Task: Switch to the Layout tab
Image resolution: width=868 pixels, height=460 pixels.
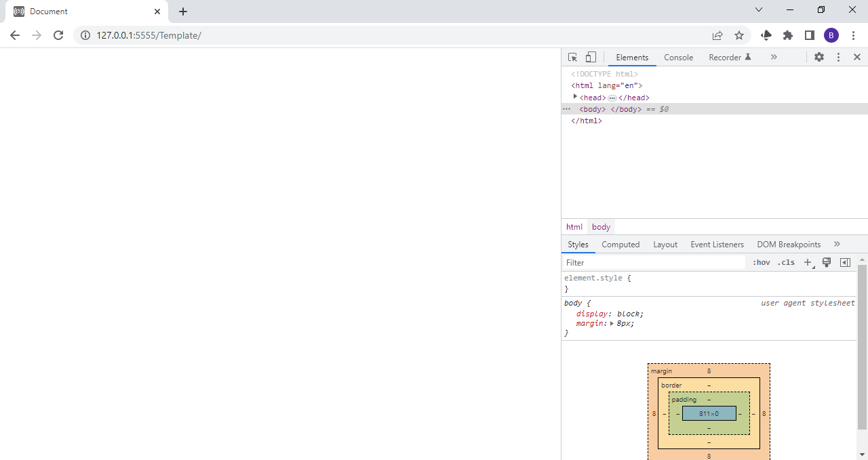Action: click(665, 244)
